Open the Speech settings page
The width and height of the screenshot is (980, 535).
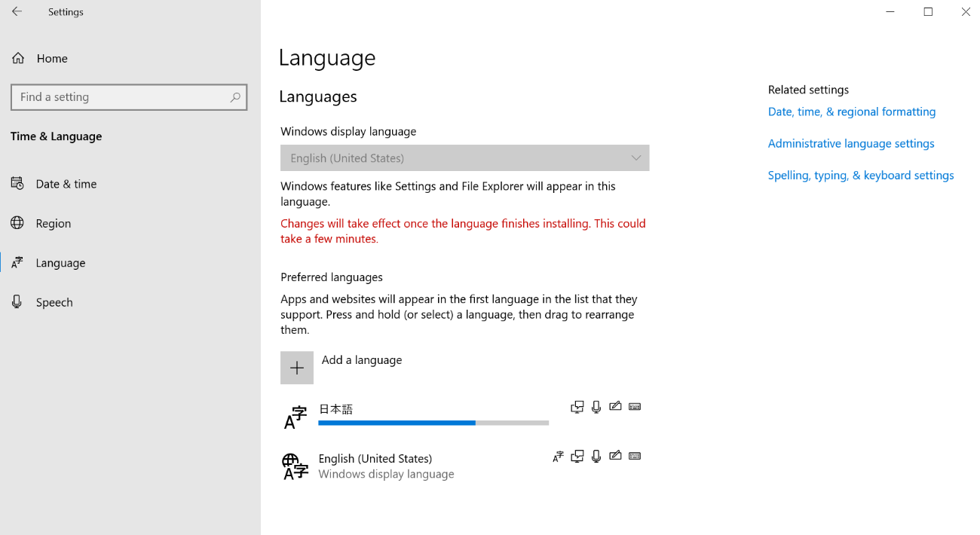tap(130, 302)
